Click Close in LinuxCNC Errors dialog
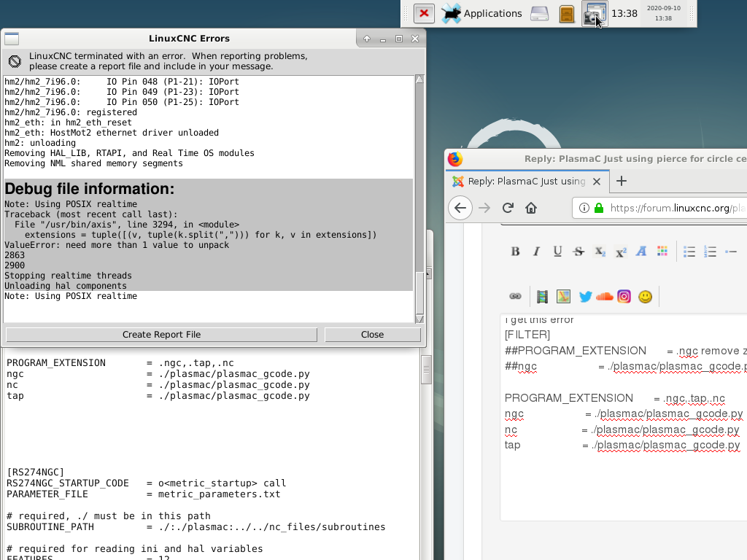The image size is (747, 560). coord(373,335)
